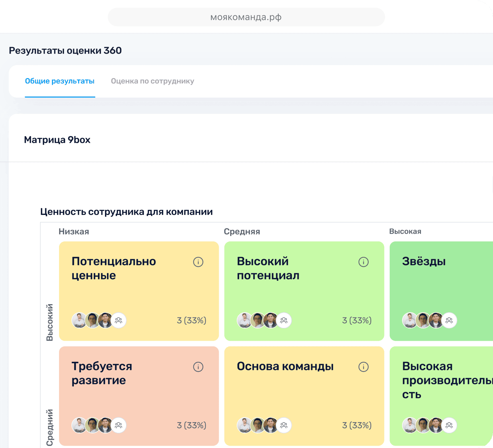Show all employees icon in Высокая производительность card
The width and height of the screenshot is (493, 448).
point(449,425)
